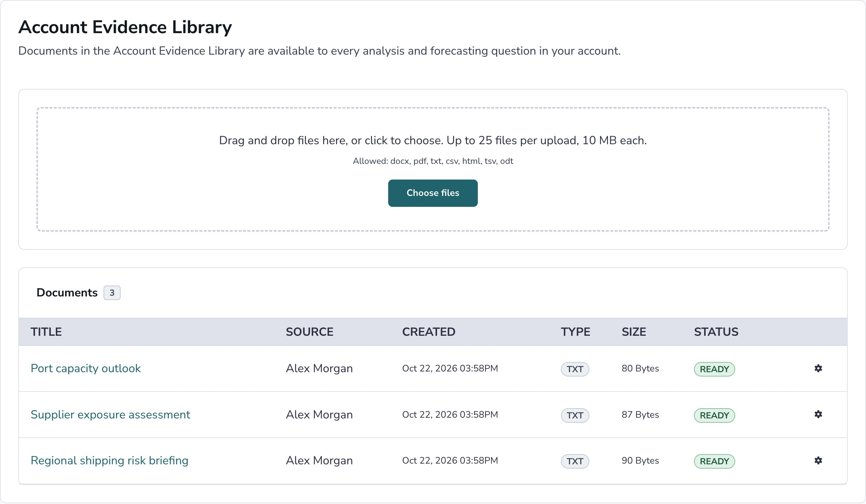Screen dimensions: 866x504
Task: Select the SOURCE column header
Action: (x=309, y=332)
